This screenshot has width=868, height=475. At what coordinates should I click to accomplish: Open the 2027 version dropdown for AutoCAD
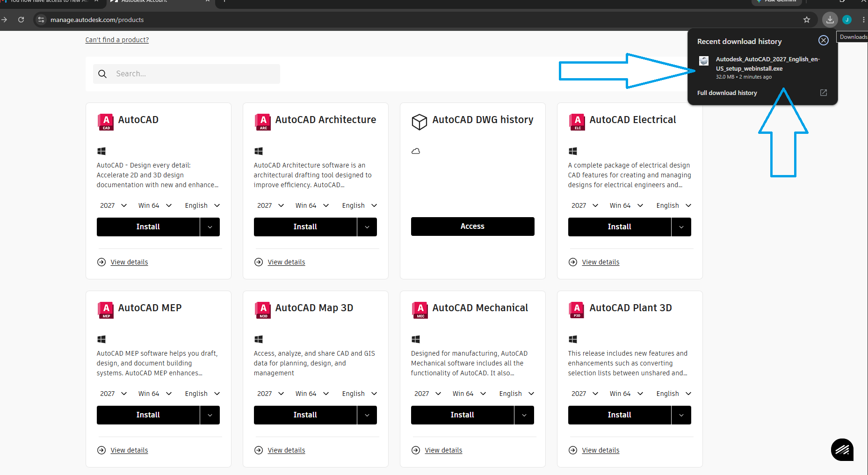[114, 205]
